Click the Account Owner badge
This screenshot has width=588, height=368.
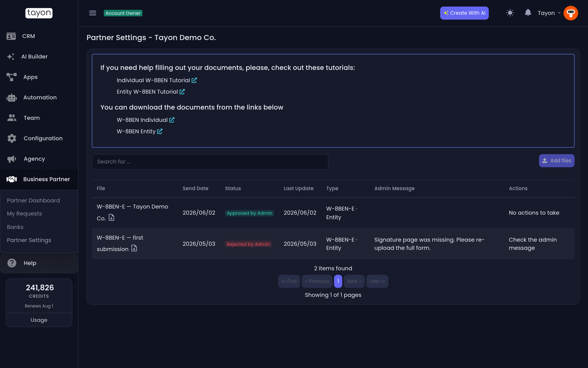click(123, 13)
